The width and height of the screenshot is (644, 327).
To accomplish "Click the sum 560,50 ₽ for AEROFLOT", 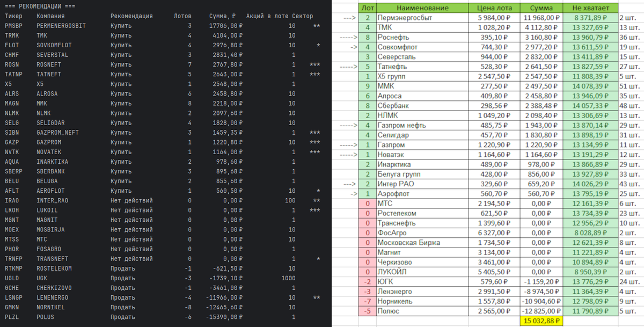I will click(229, 191).
